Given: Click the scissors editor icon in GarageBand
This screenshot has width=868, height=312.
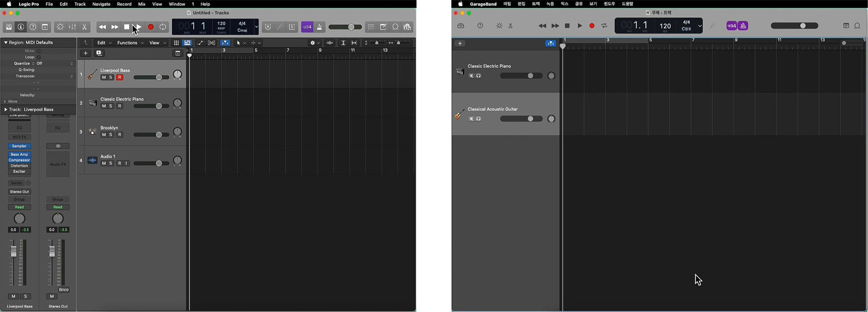Looking at the screenshot, I should [x=510, y=26].
